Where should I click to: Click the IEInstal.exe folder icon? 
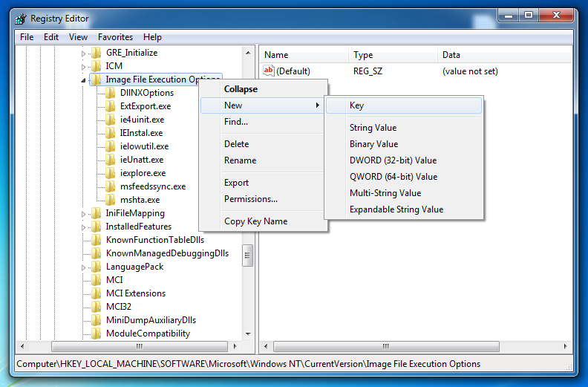(x=110, y=133)
